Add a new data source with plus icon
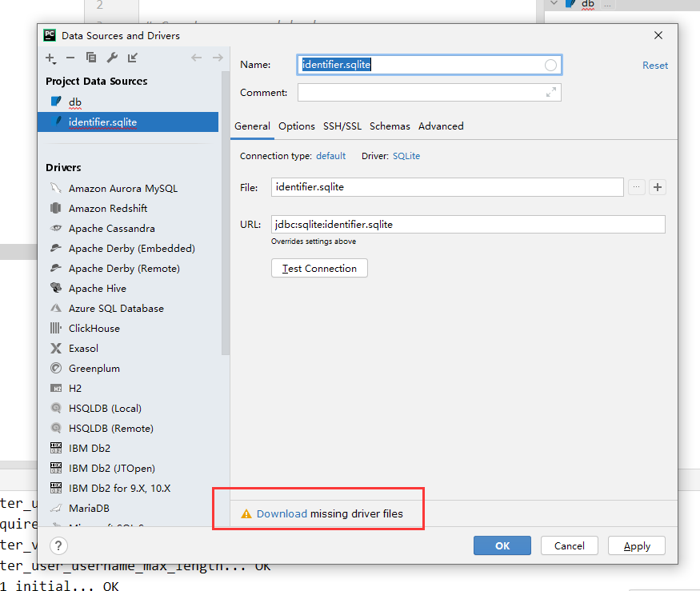This screenshot has height=591, width=700. coord(50,58)
